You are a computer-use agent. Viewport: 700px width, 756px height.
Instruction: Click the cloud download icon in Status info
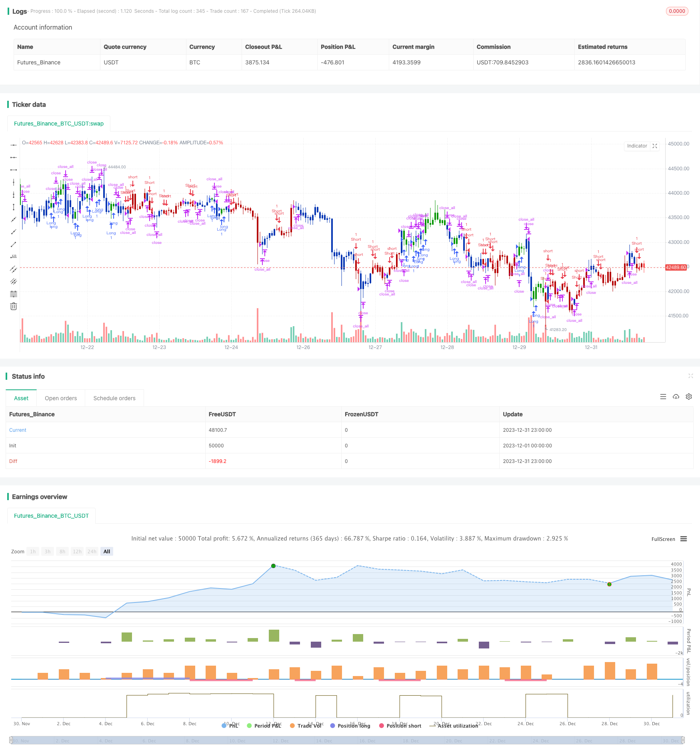tap(676, 397)
